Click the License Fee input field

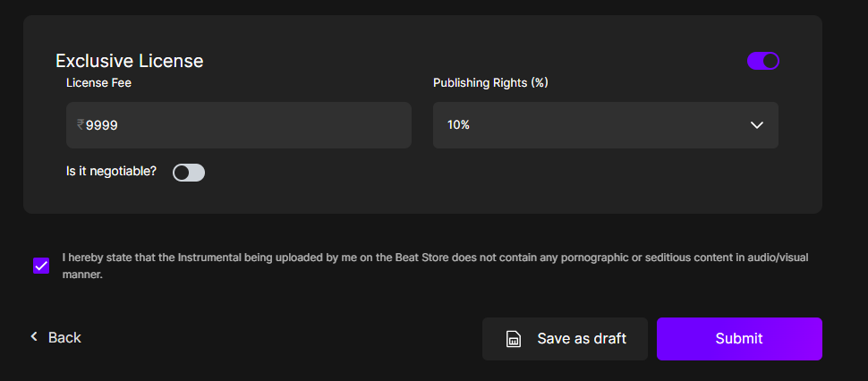tap(239, 125)
